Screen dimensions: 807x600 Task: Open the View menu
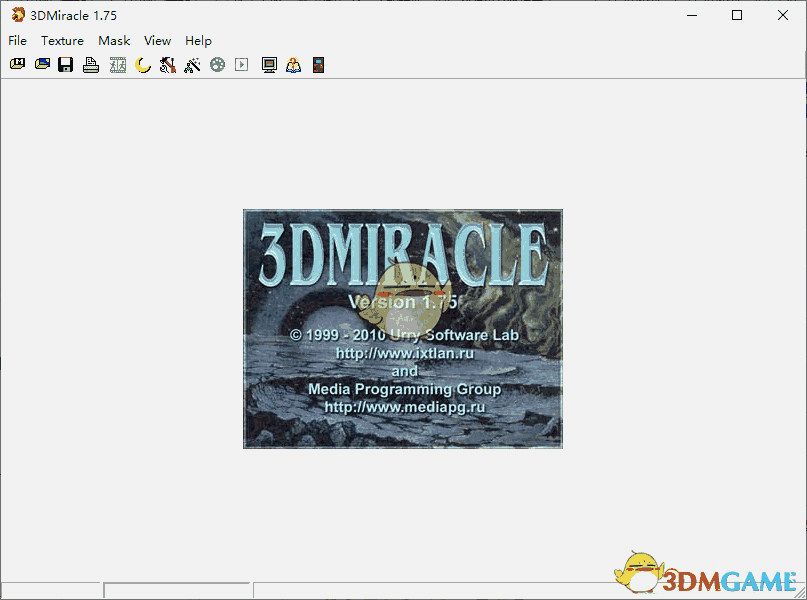(157, 41)
